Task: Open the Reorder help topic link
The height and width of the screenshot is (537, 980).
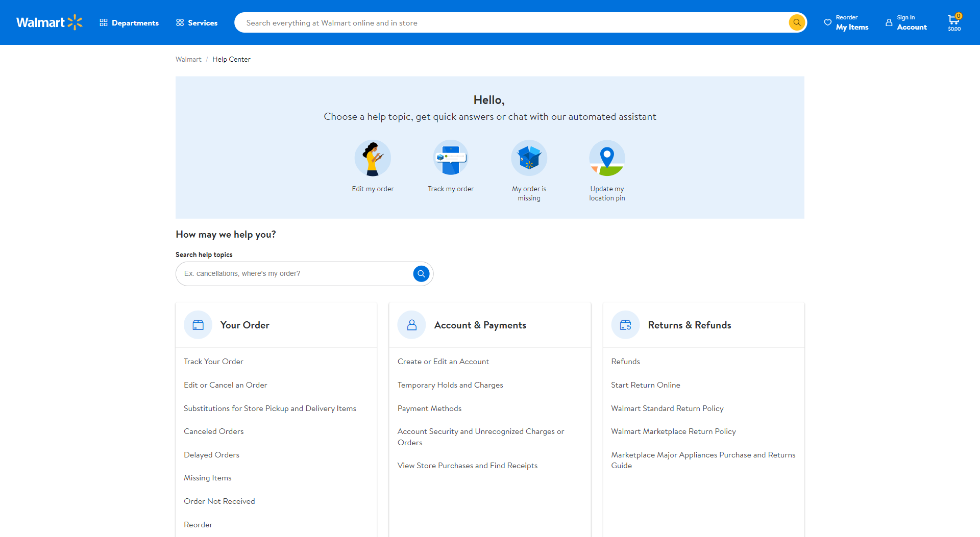Action: (x=198, y=525)
